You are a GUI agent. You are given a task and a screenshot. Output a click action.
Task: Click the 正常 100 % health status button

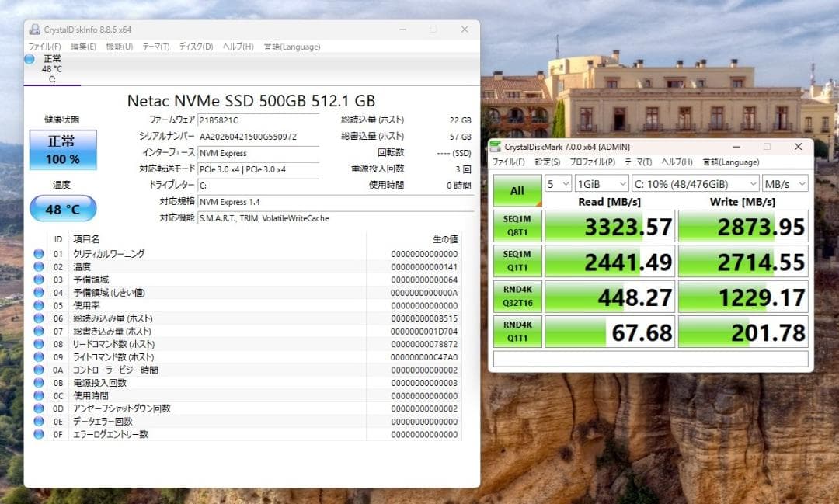(x=63, y=150)
